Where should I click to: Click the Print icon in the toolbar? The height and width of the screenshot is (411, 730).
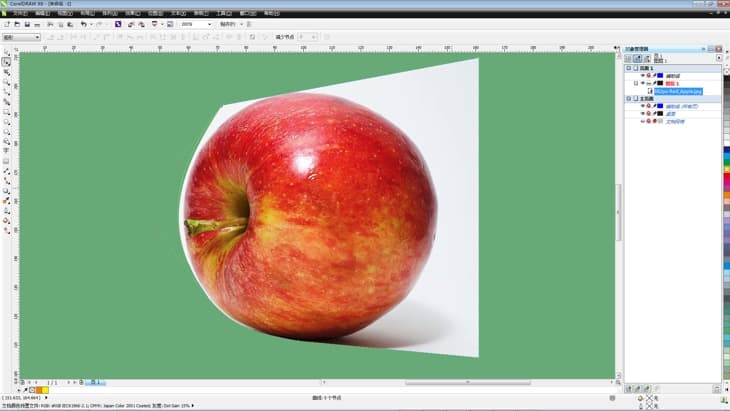pyautogui.click(x=38, y=23)
